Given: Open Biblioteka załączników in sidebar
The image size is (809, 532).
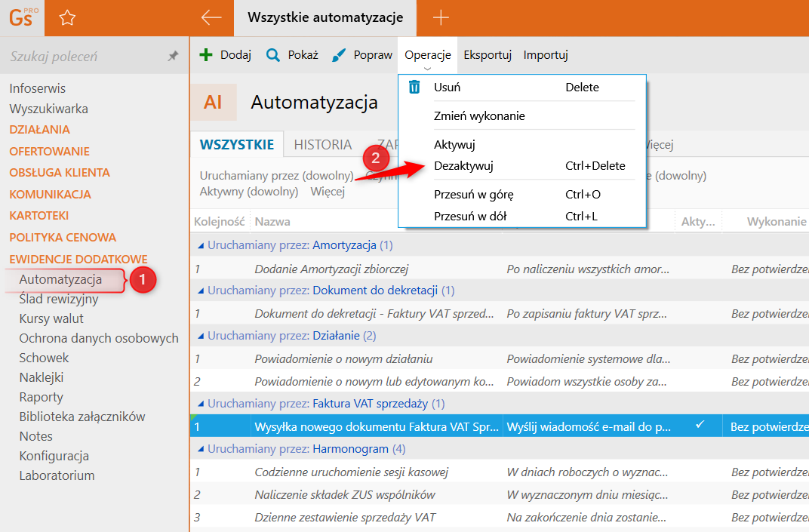Looking at the screenshot, I should point(82,417).
